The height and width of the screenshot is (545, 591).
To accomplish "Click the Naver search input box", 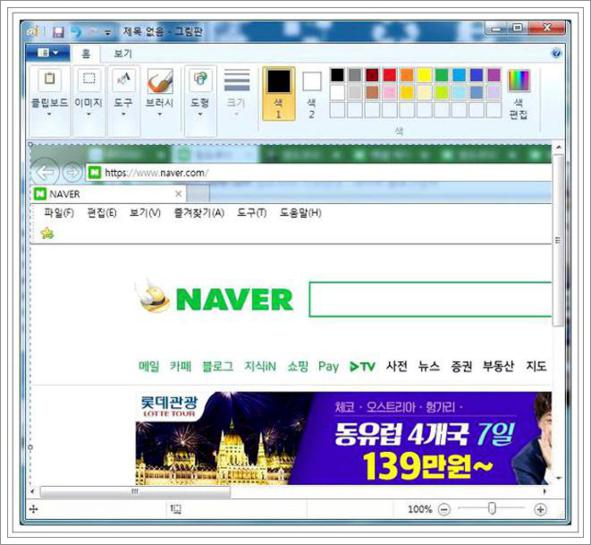I will [x=430, y=299].
